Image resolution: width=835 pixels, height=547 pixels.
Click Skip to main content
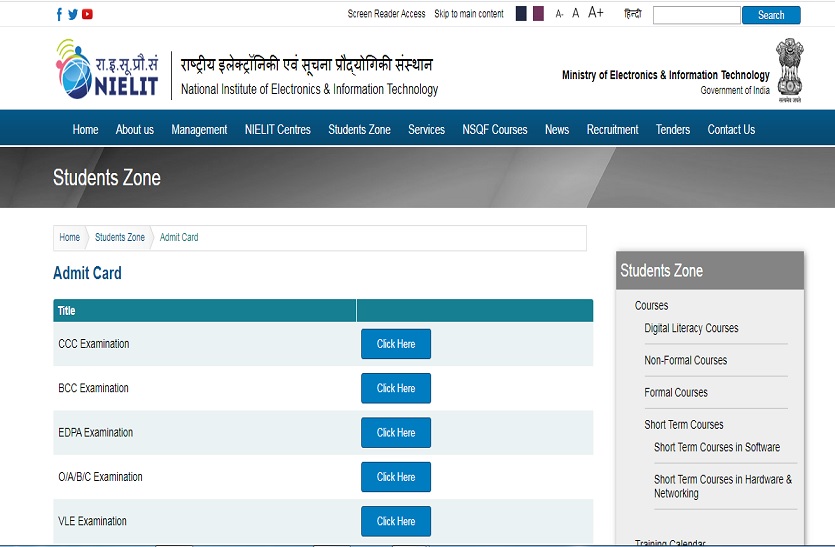pos(469,14)
